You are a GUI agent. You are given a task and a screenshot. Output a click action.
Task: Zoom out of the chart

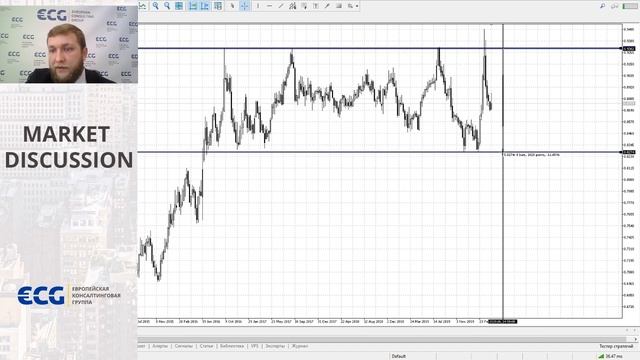(167, 6)
